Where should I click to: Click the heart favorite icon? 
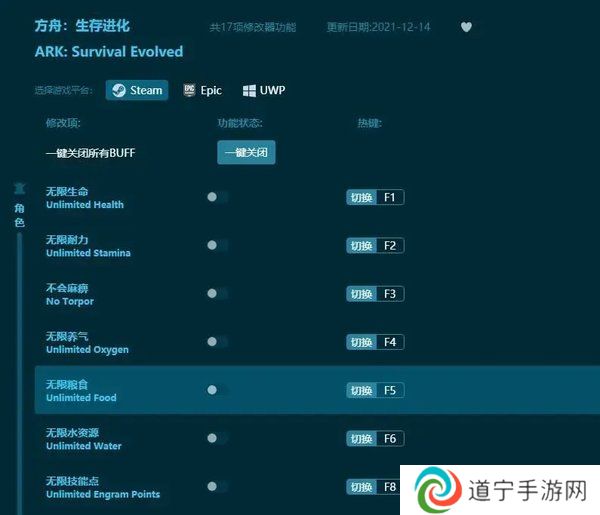pyautogui.click(x=466, y=27)
